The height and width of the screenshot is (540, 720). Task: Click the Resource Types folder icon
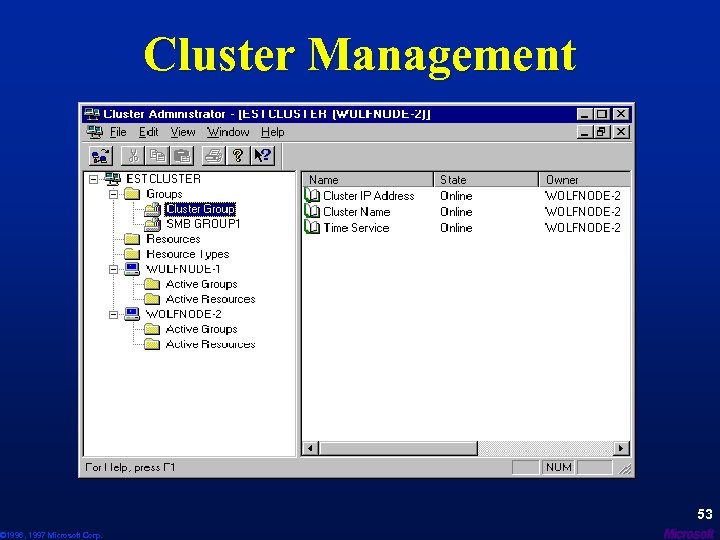(132, 254)
